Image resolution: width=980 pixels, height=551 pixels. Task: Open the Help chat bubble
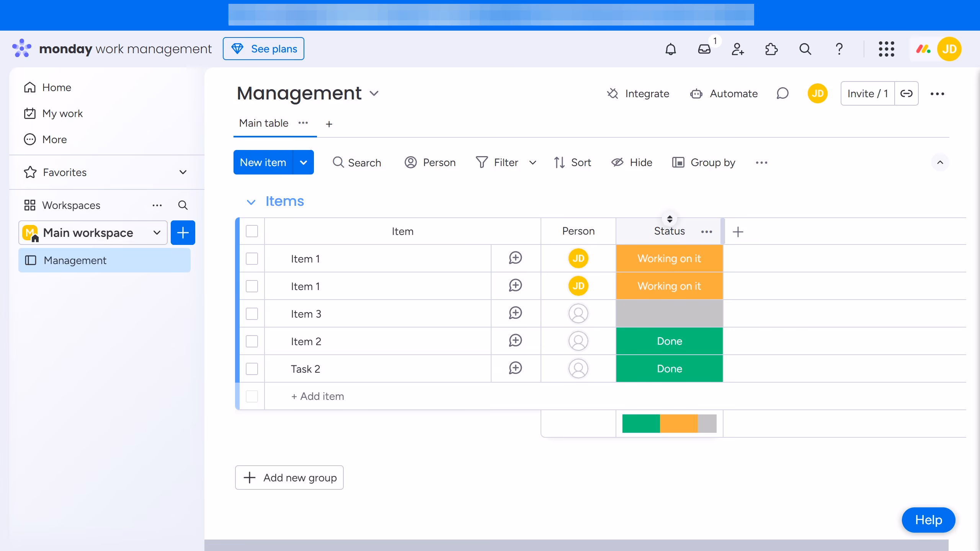(929, 520)
